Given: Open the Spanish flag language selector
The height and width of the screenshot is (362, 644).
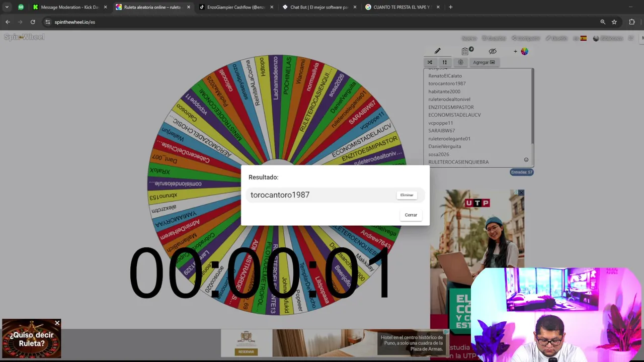Looking at the screenshot, I should click(583, 38).
